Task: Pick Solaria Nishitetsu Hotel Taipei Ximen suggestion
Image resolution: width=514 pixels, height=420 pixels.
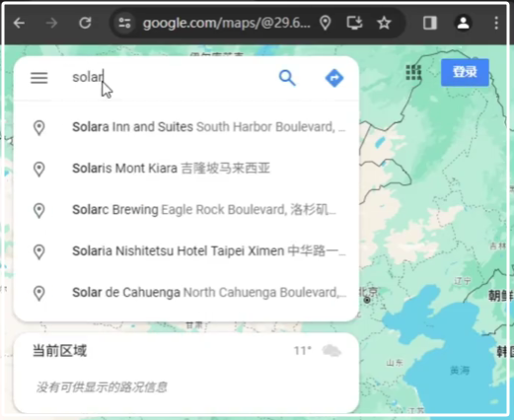Action: coord(186,251)
